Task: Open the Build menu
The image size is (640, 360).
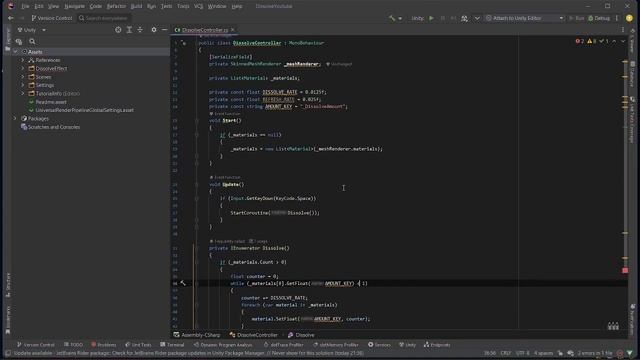Action: click(x=136, y=6)
